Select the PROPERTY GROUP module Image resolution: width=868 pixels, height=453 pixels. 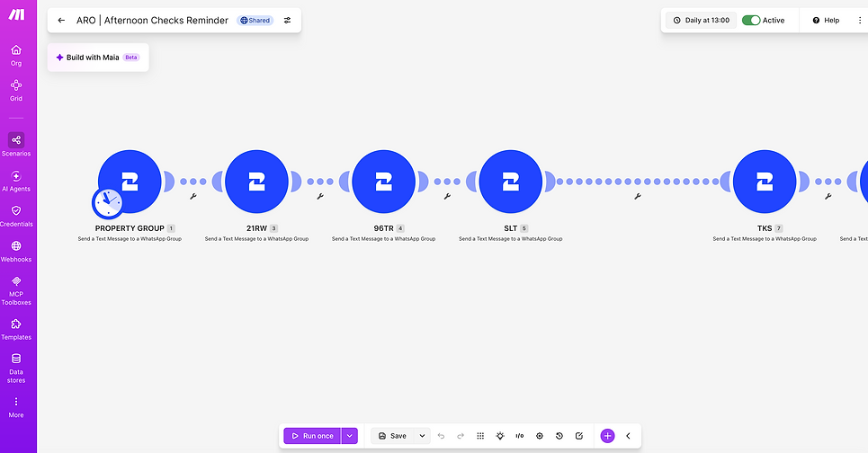(130, 182)
